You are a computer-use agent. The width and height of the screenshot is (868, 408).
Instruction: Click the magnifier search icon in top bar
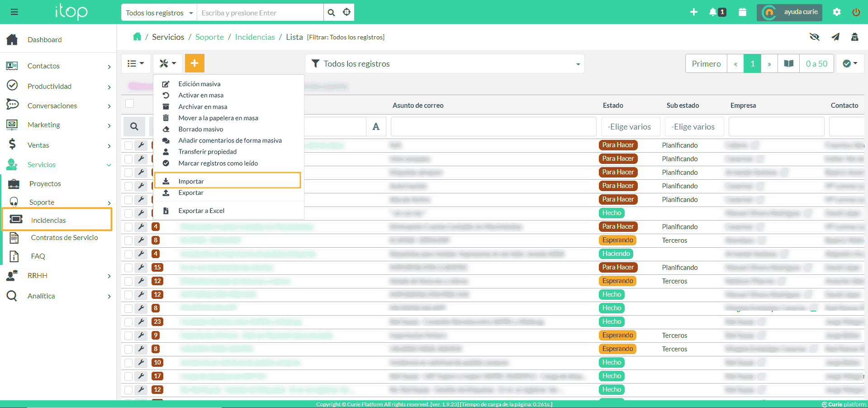click(332, 13)
